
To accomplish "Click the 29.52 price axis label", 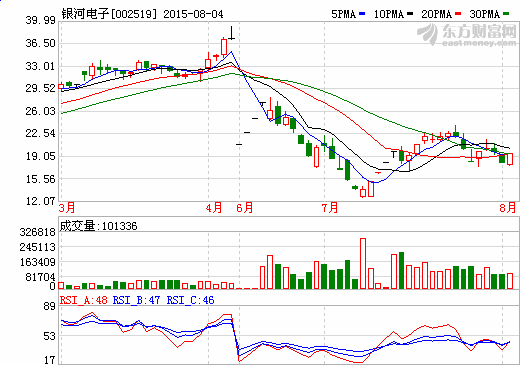I will coord(40,88).
